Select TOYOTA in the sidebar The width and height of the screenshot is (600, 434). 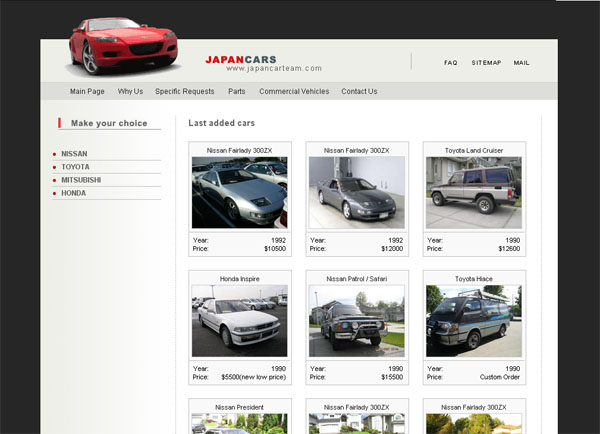pyautogui.click(x=75, y=167)
